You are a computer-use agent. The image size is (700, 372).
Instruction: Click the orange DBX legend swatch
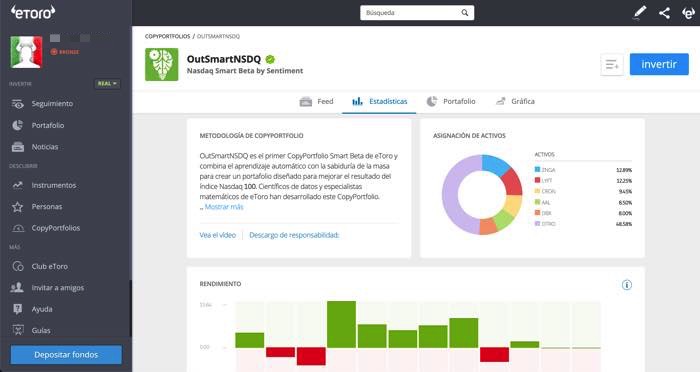tap(538, 213)
